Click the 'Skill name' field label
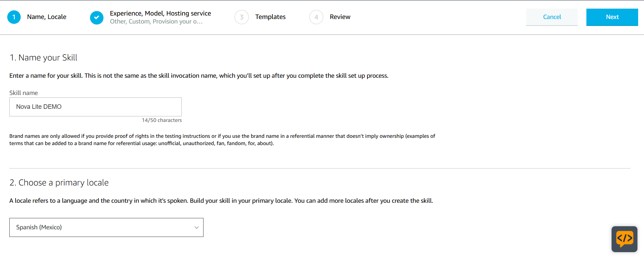 point(23,93)
